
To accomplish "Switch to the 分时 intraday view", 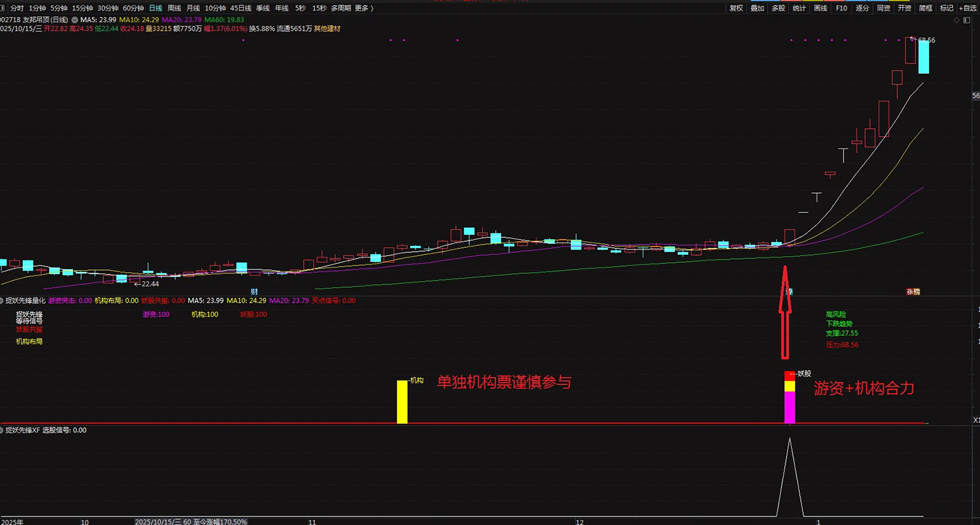I will pyautogui.click(x=18, y=8).
